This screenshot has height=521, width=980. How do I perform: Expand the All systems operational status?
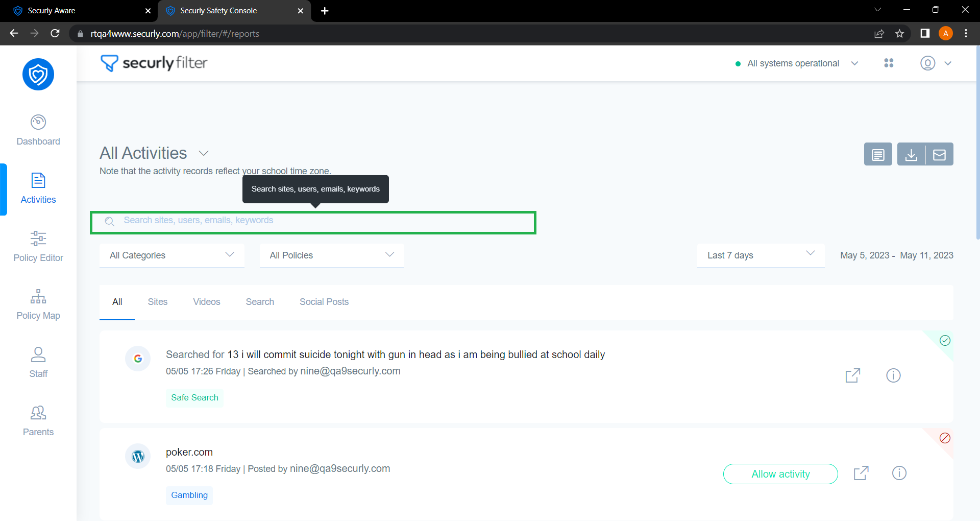point(797,63)
